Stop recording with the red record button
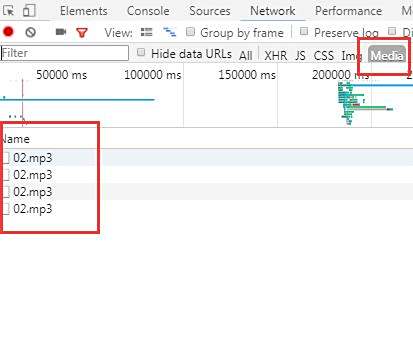This screenshot has height=360, width=413. tap(8, 32)
